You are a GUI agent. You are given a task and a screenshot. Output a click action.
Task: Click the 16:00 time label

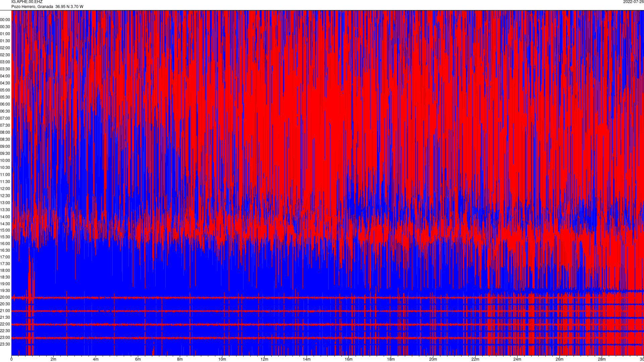5,244
